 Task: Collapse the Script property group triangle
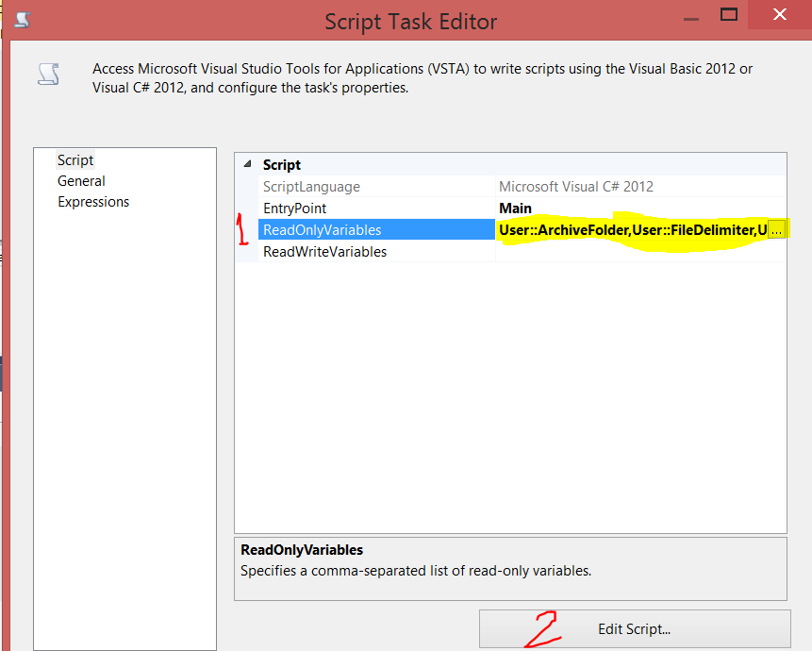click(246, 164)
